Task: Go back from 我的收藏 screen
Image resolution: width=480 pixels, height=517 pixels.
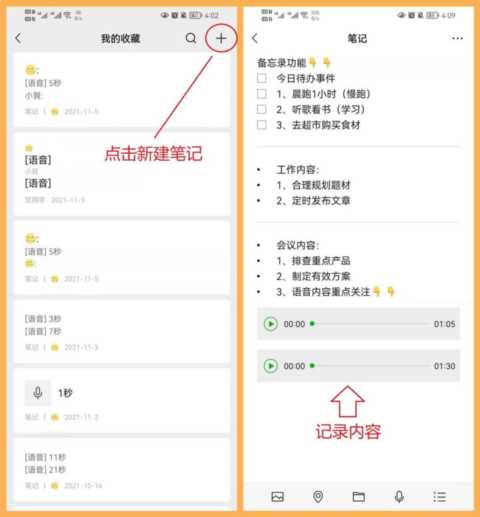Action: point(19,38)
